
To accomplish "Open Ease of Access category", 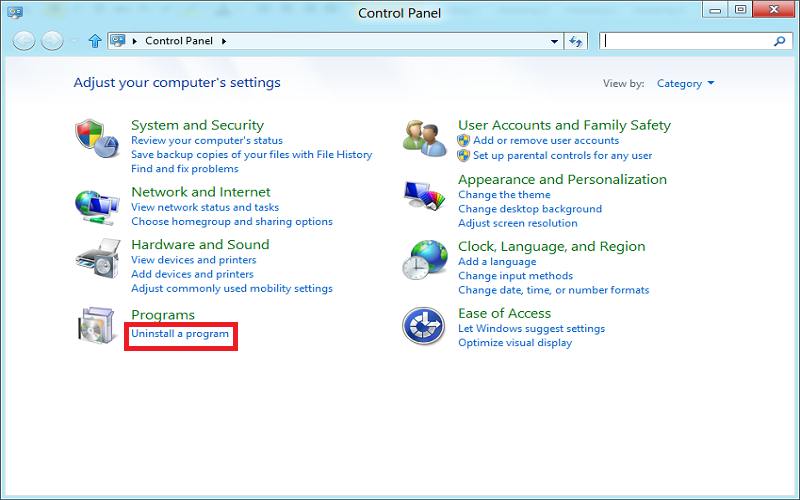I will [505, 313].
